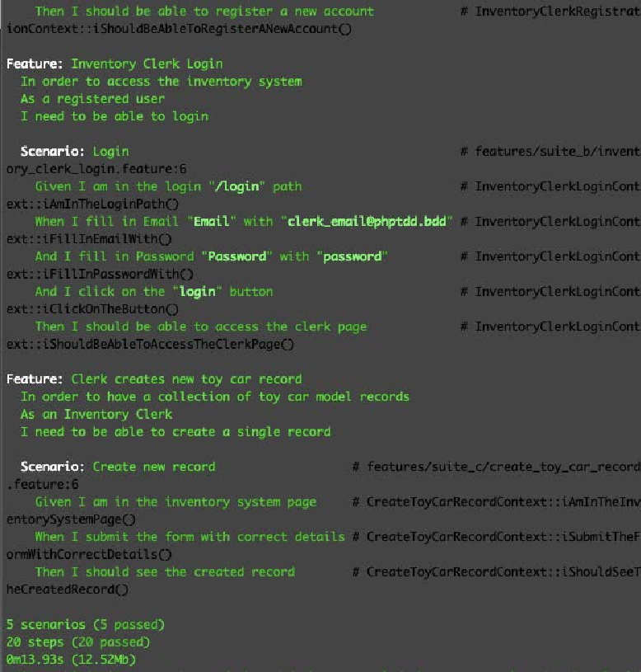Click 'As a registered user' line
The image size is (641, 672).
click(x=92, y=99)
